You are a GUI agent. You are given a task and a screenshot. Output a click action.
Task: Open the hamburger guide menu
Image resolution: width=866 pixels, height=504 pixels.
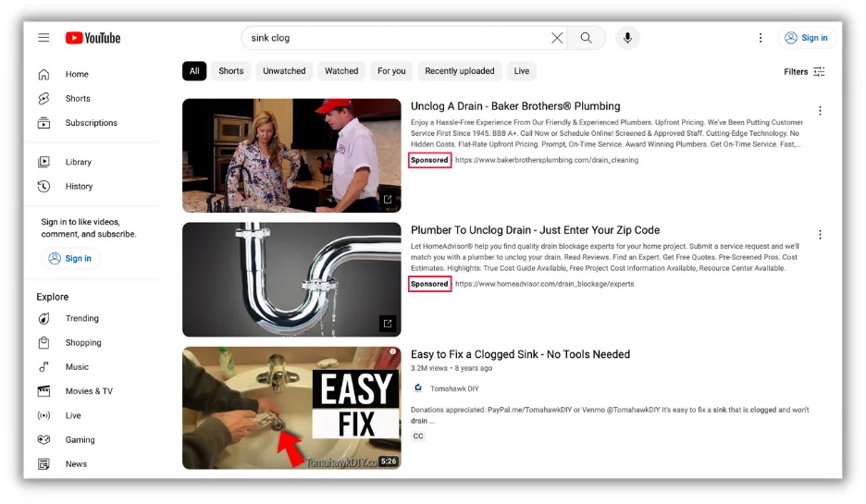[43, 38]
